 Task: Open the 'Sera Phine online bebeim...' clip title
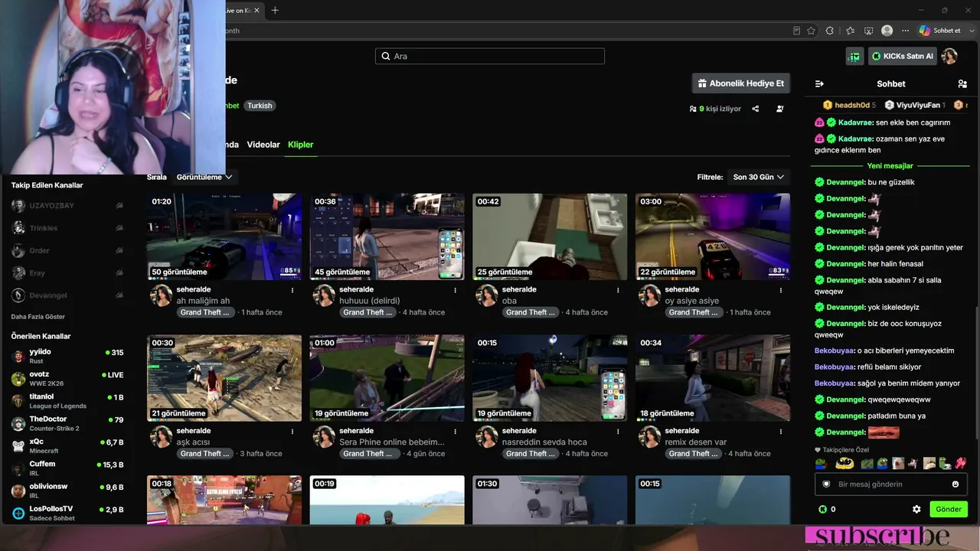391,442
